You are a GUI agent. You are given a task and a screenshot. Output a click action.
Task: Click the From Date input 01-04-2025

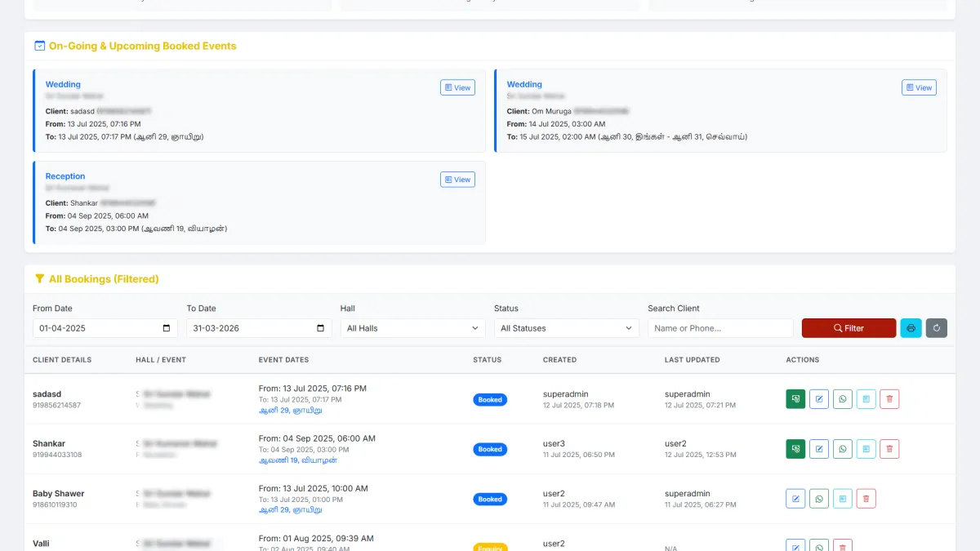click(x=105, y=328)
